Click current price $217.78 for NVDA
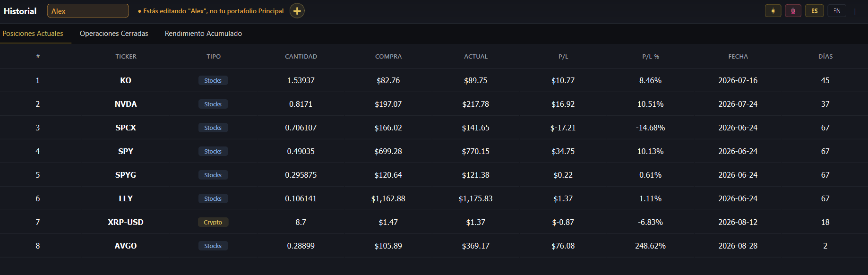Screen dimensions: 868x275 point(476,104)
